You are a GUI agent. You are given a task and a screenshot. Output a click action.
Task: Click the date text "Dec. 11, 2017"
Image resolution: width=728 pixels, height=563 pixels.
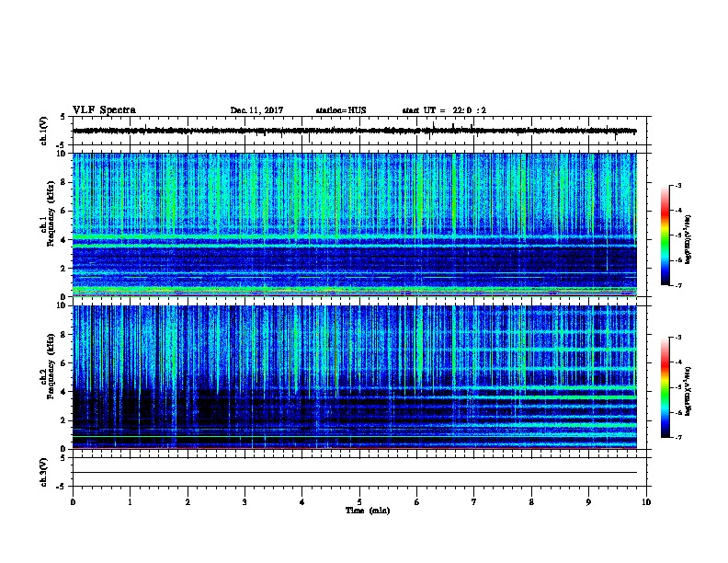pos(256,110)
